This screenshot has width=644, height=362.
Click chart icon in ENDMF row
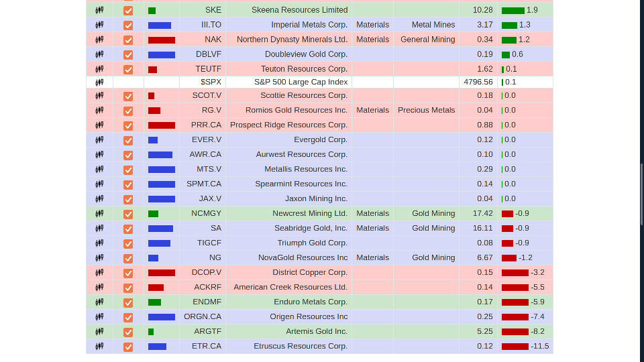pyautogui.click(x=99, y=302)
